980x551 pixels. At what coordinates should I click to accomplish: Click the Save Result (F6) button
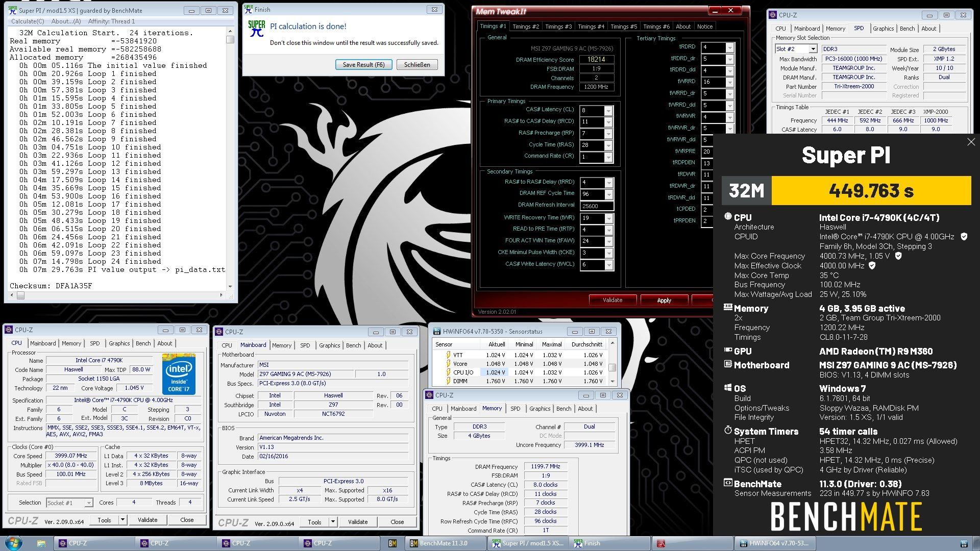pyautogui.click(x=363, y=65)
